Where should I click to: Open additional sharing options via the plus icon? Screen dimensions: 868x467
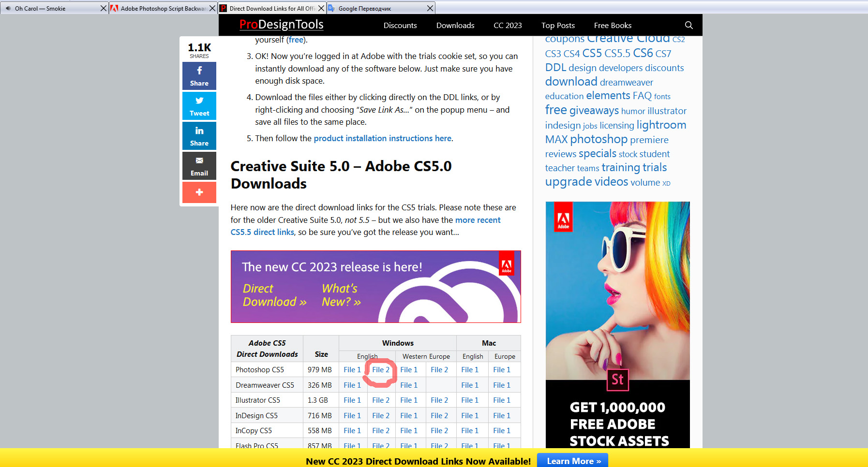(x=199, y=192)
